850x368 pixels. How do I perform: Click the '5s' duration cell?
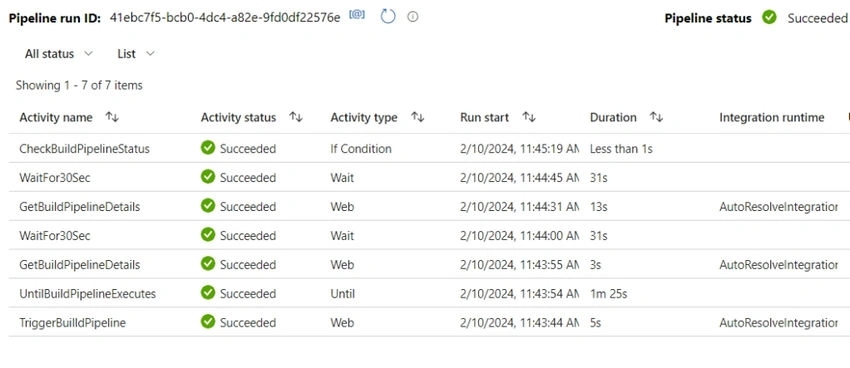tap(595, 323)
